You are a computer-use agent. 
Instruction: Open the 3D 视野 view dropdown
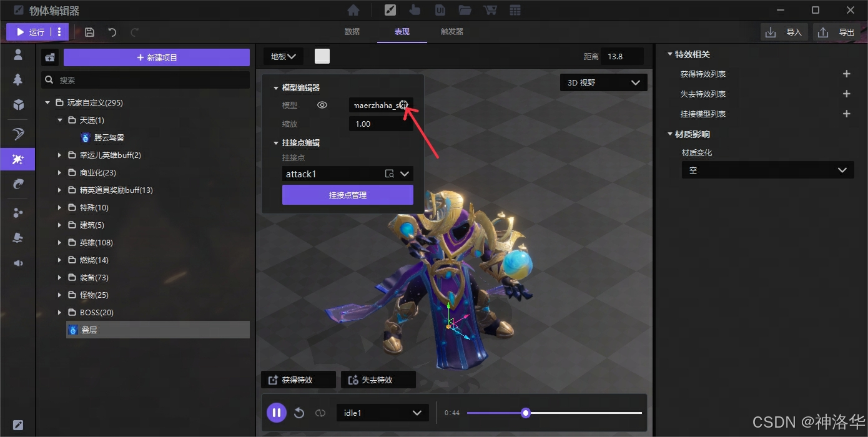pyautogui.click(x=604, y=82)
